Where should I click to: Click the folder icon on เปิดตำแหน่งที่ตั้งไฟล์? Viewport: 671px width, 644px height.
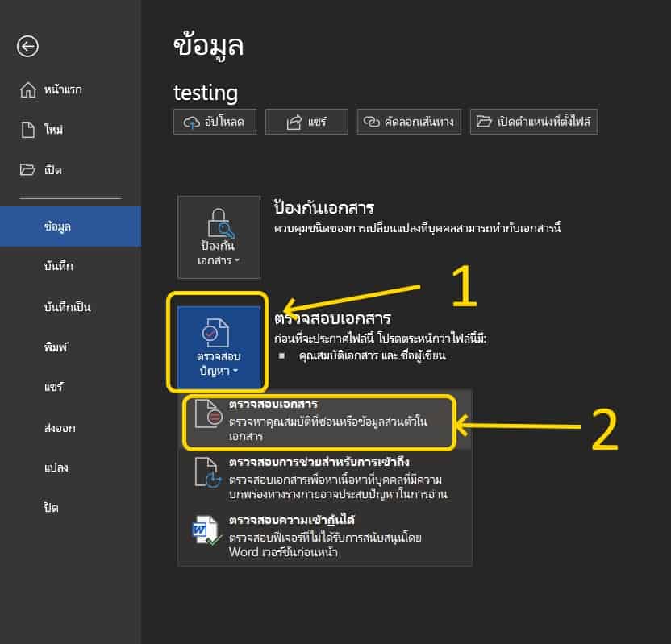coord(483,121)
